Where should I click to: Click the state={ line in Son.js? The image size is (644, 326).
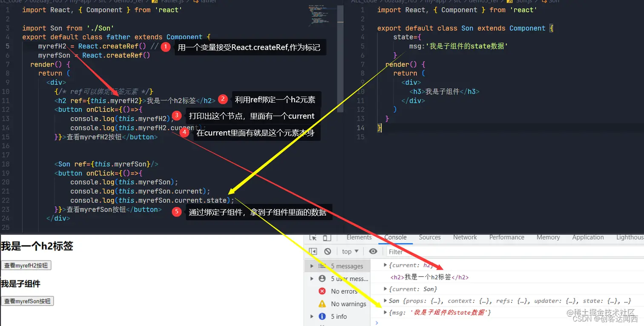point(408,37)
